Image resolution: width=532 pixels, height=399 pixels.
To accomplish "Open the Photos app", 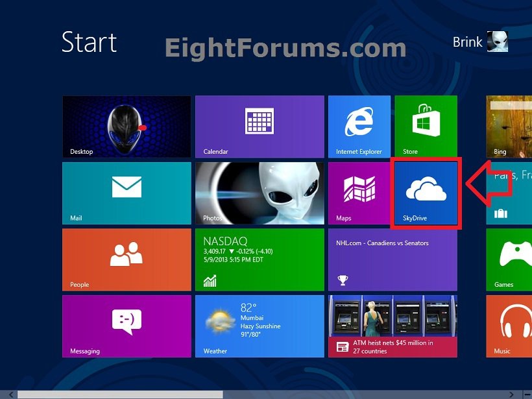I will (260, 193).
